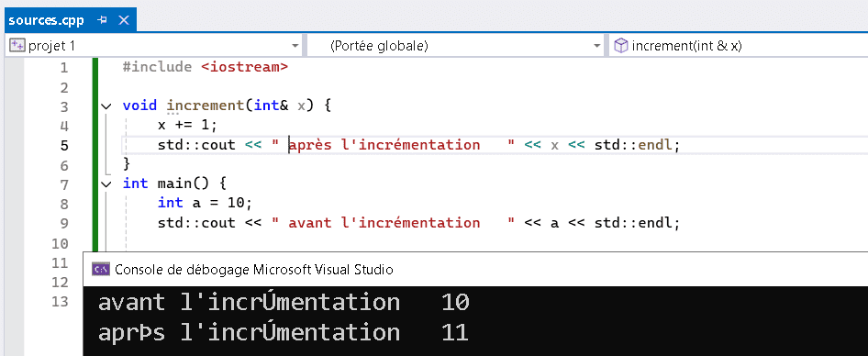Viewport: 868px width, 356px height.
Task: Close the sources.cpp tab
Action: coord(124,20)
